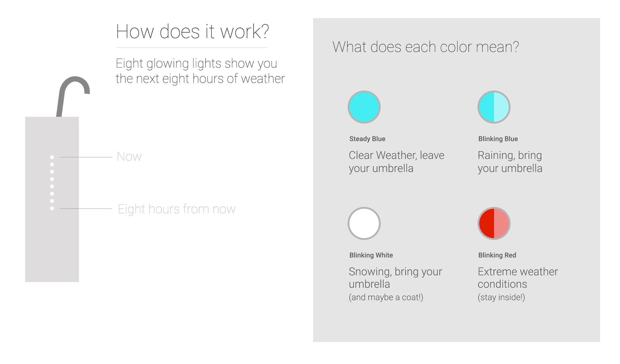
Task: Select the Blinking Blue half-toned circle
Action: (494, 107)
